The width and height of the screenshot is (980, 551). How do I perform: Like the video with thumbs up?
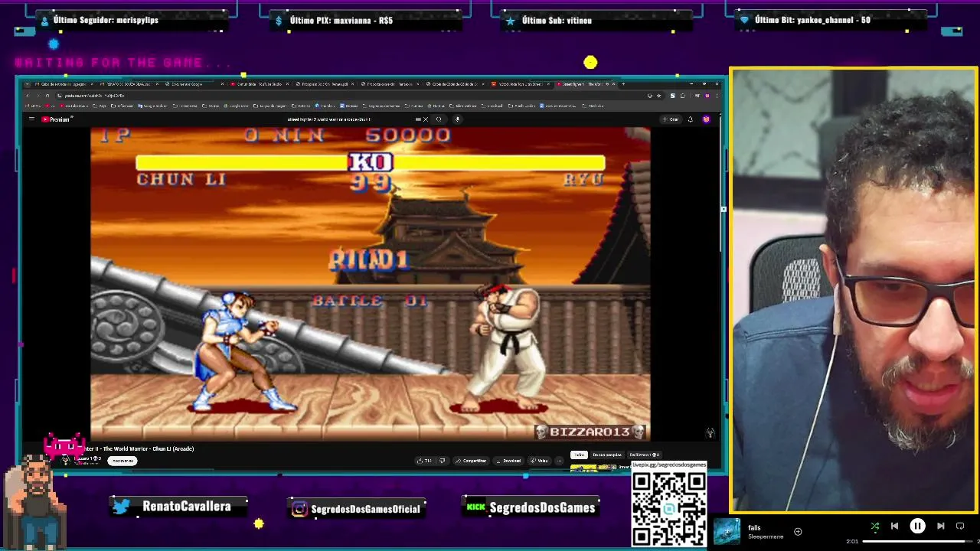[424, 461]
